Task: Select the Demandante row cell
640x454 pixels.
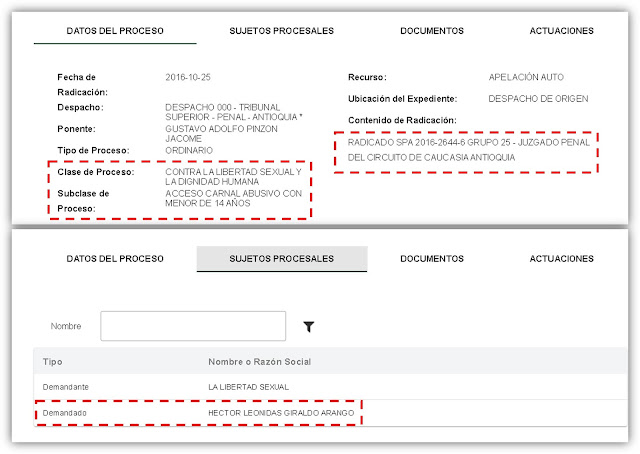Action: [x=66, y=387]
